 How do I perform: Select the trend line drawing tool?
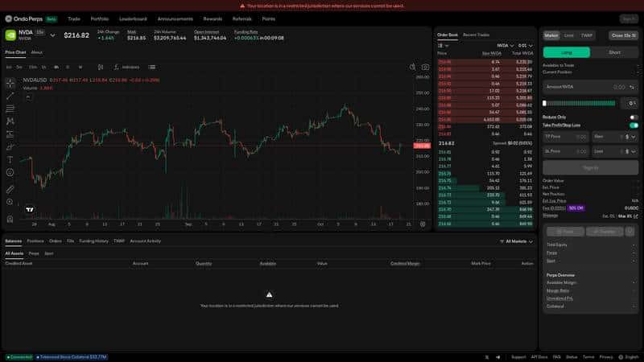coord(10,96)
